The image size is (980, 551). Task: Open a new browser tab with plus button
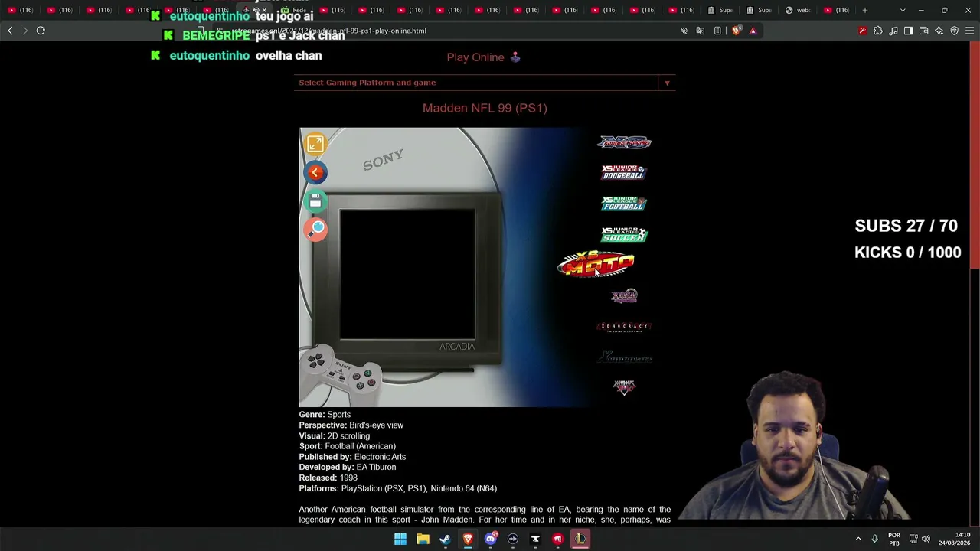(x=865, y=10)
